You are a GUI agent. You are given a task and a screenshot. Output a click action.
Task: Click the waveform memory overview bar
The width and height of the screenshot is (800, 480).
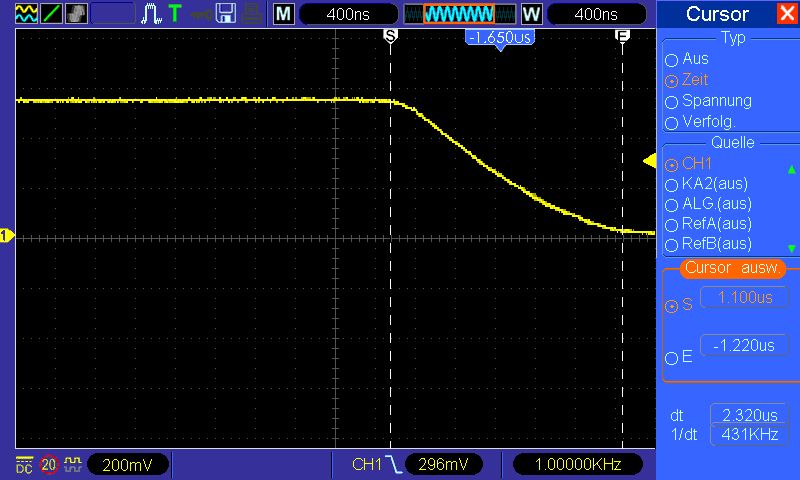pyautogui.click(x=459, y=14)
